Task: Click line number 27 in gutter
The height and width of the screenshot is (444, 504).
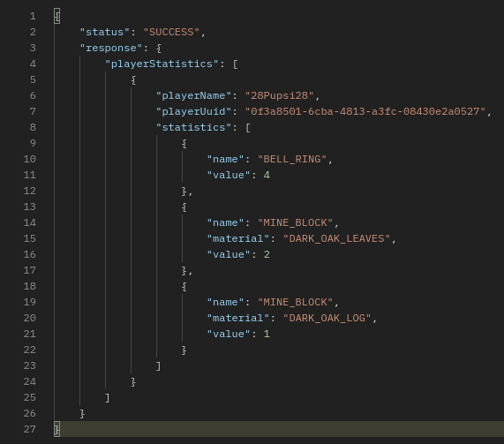Action: 30,429
